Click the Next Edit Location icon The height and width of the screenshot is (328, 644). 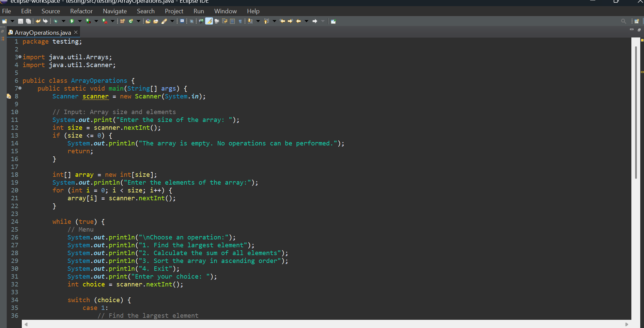290,21
